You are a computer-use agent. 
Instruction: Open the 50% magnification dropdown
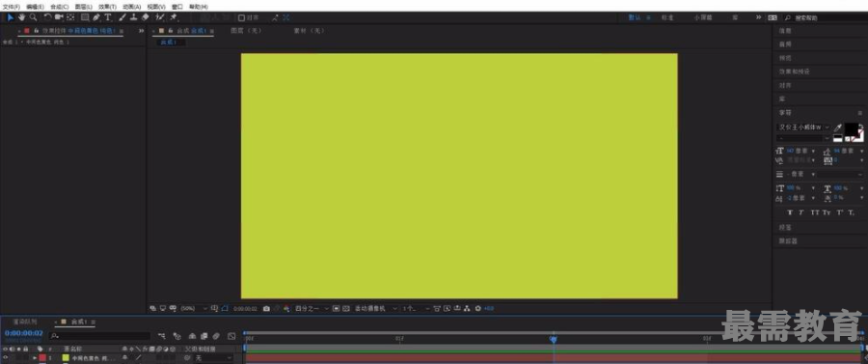(x=194, y=308)
